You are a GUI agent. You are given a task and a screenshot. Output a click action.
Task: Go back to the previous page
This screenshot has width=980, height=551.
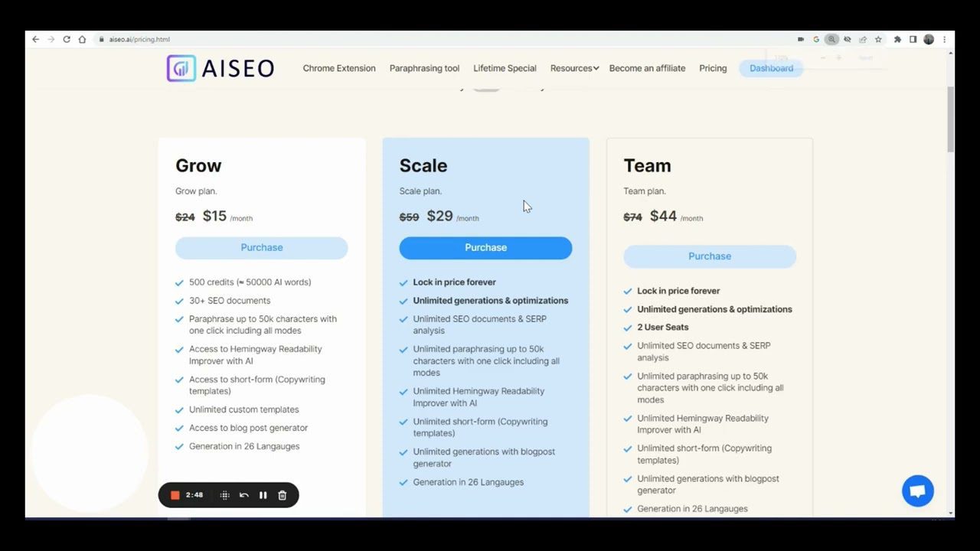coord(35,40)
